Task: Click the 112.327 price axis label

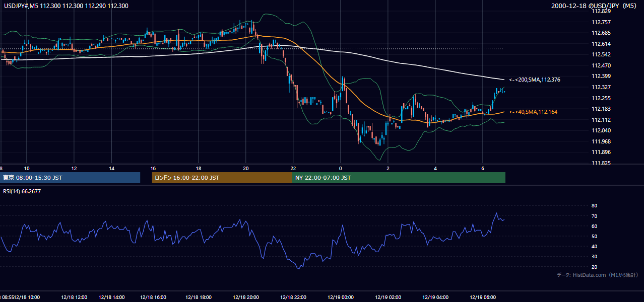Action: [601, 87]
